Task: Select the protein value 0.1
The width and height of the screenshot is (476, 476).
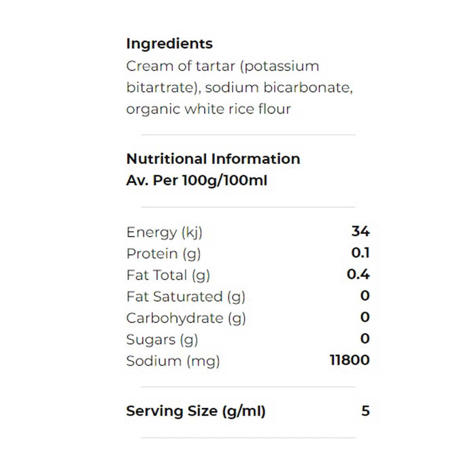Action: click(x=360, y=254)
